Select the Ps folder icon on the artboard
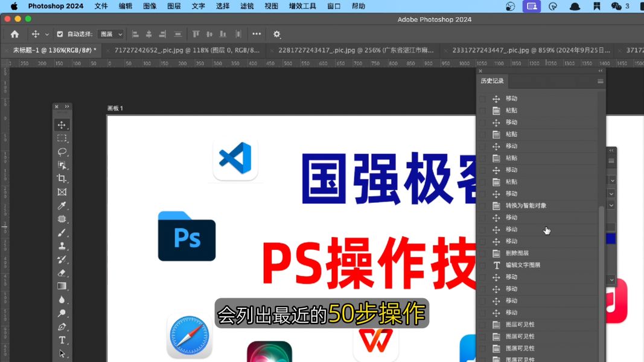The width and height of the screenshot is (644, 362). click(x=187, y=236)
